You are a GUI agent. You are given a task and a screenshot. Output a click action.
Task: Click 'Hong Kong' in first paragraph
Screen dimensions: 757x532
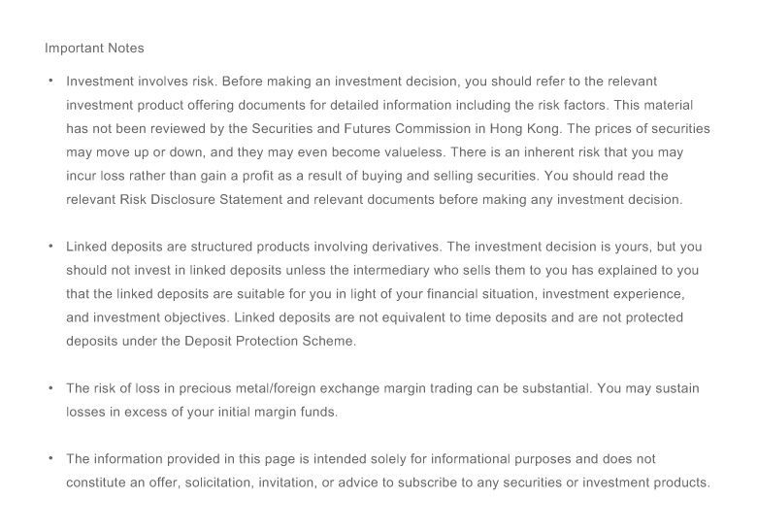(x=525, y=128)
